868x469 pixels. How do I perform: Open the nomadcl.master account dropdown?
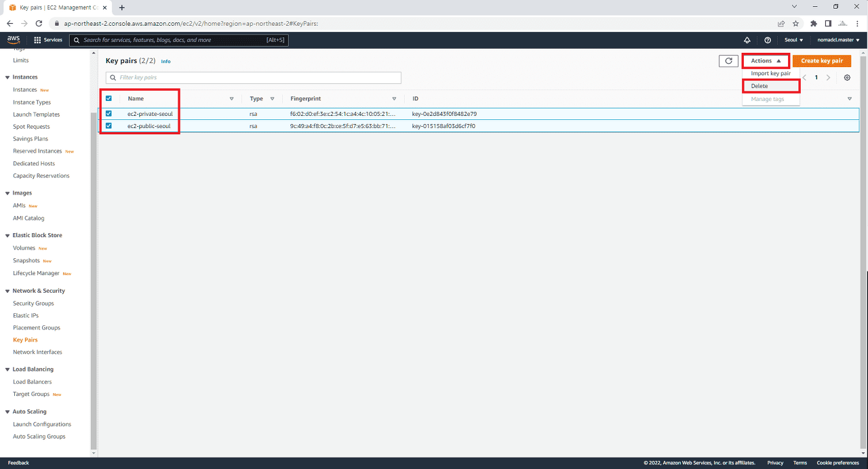coord(838,40)
